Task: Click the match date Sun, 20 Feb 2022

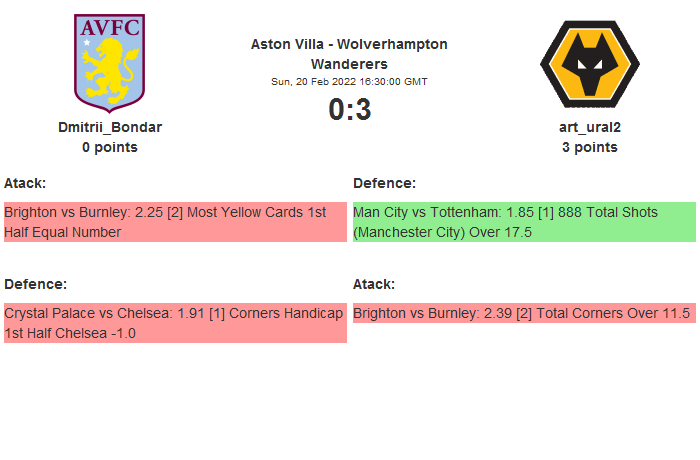Action: [x=349, y=81]
